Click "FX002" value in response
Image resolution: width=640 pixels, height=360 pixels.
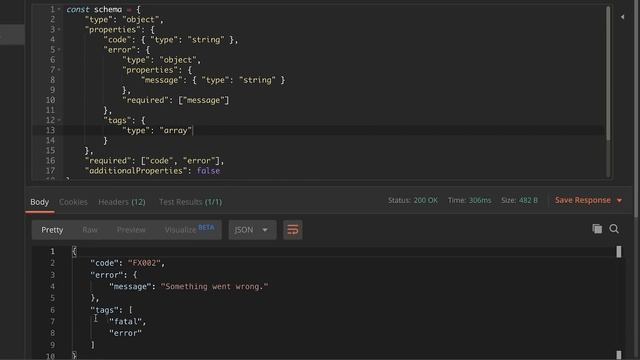click(144, 263)
